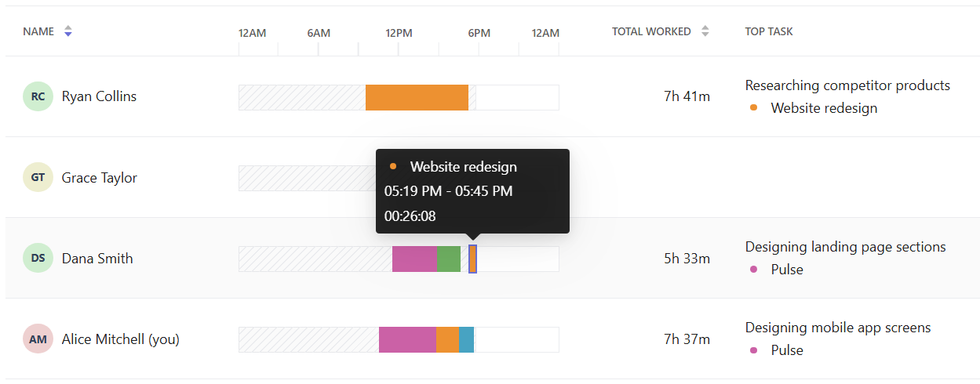This screenshot has width=980, height=384.
Task: Select Dana Smith's green timeline segment
Action: (x=449, y=259)
